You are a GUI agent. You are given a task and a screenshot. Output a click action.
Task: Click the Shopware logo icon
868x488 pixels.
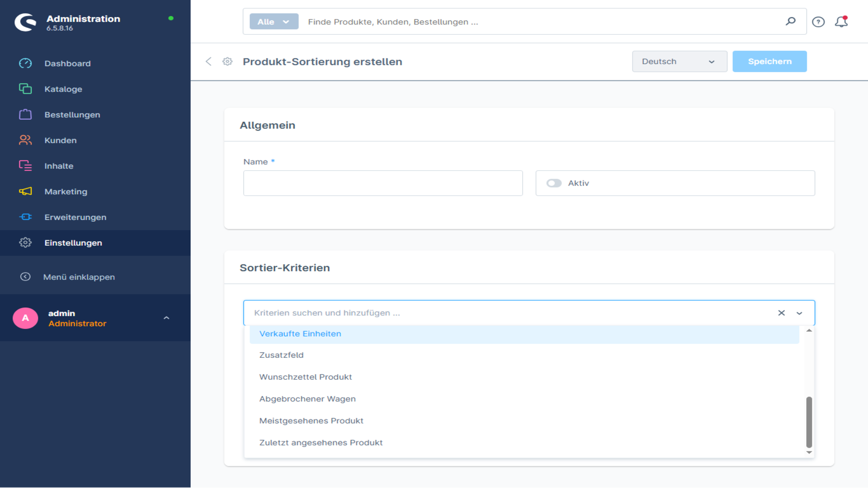coord(25,22)
